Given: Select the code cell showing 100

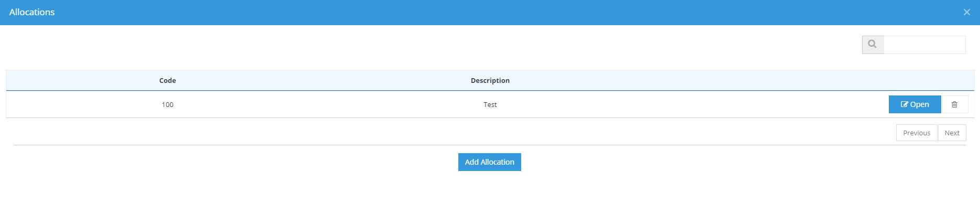Looking at the screenshot, I should (x=168, y=104).
